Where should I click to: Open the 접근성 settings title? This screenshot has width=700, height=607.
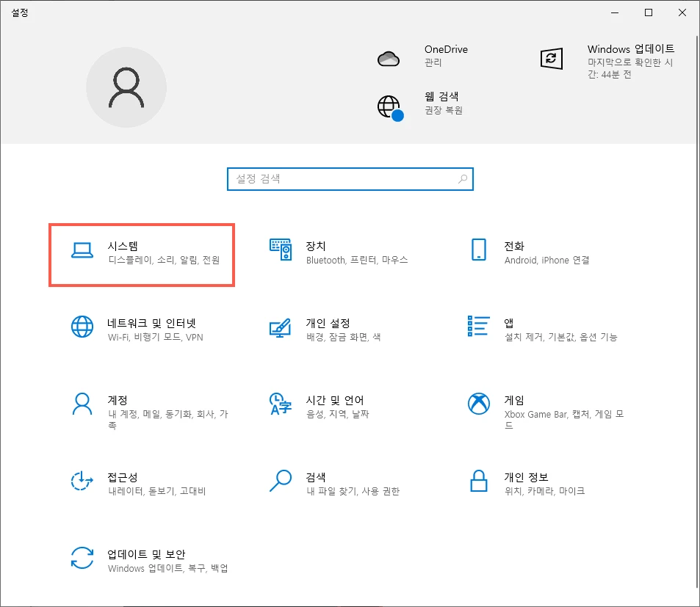tap(123, 477)
